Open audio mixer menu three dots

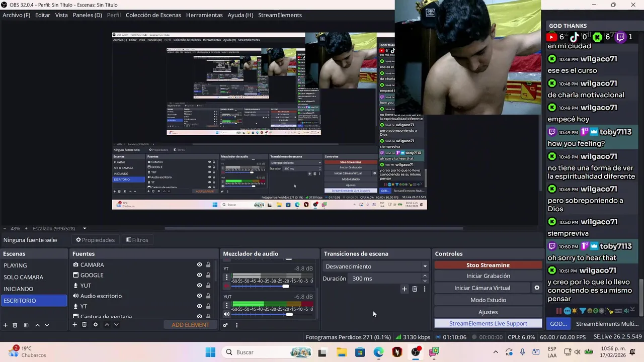[x=236, y=325]
